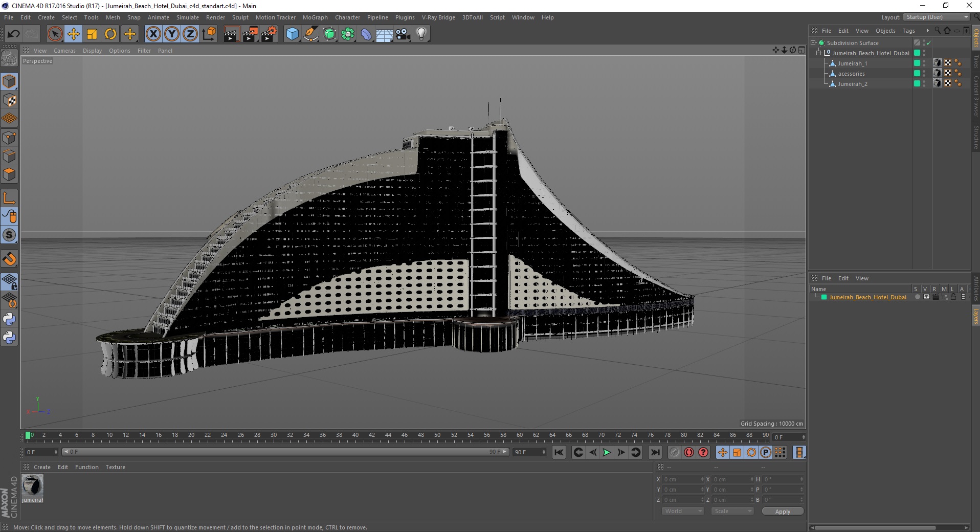Select the Move tool in top toolbar
The image size is (980, 532).
(74, 34)
